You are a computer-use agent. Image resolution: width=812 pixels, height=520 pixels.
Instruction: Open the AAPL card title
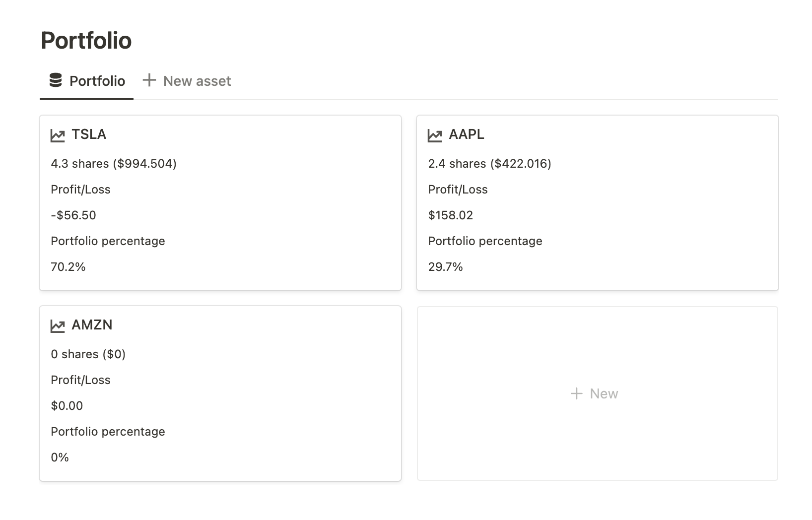pyautogui.click(x=467, y=134)
